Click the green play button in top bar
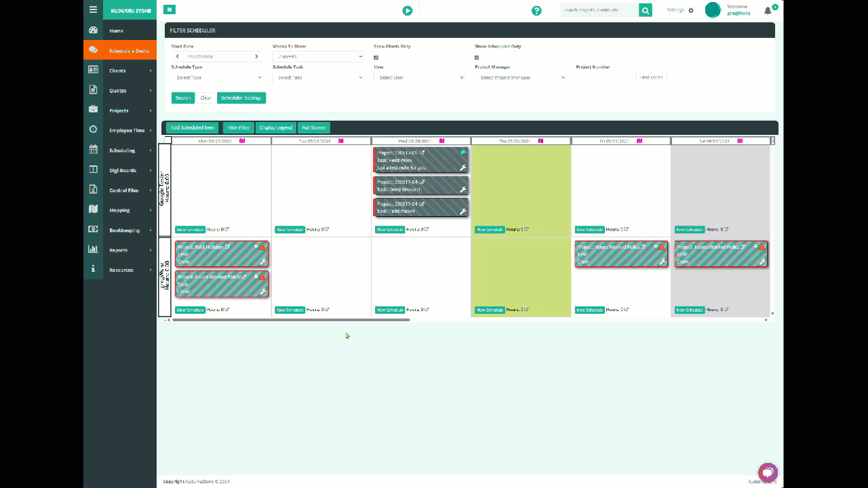Screen dimensions: 868x488 (407, 10)
